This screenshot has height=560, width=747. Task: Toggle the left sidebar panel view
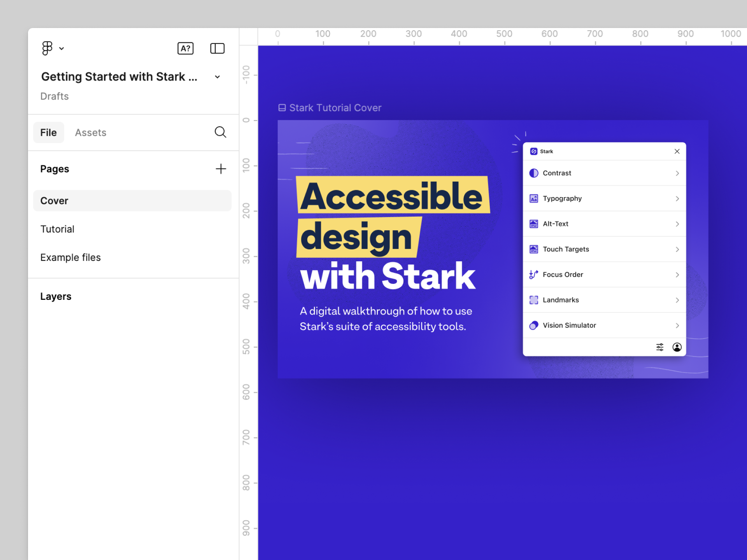click(x=216, y=48)
